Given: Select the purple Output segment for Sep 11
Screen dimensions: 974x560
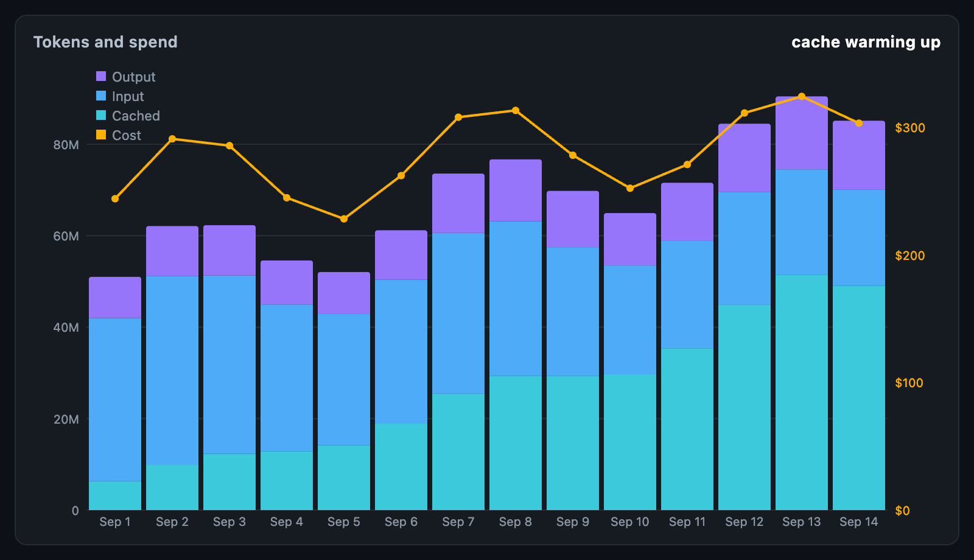Looking at the screenshot, I should click(687, 212).
